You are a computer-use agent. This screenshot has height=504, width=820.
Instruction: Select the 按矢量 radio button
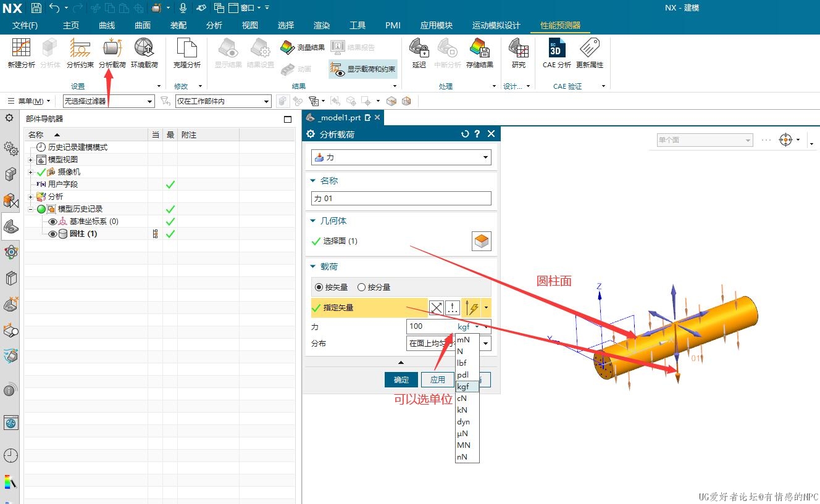point(319,287)
